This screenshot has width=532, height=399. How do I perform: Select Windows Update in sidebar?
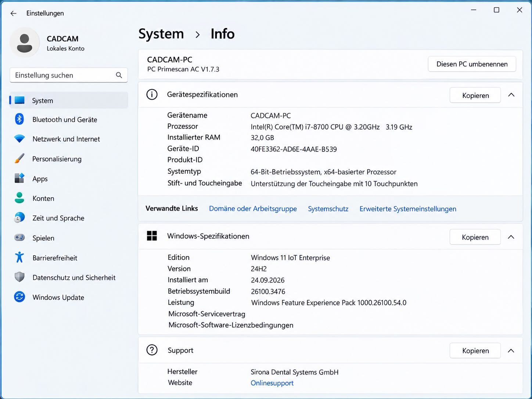point(69,297)
